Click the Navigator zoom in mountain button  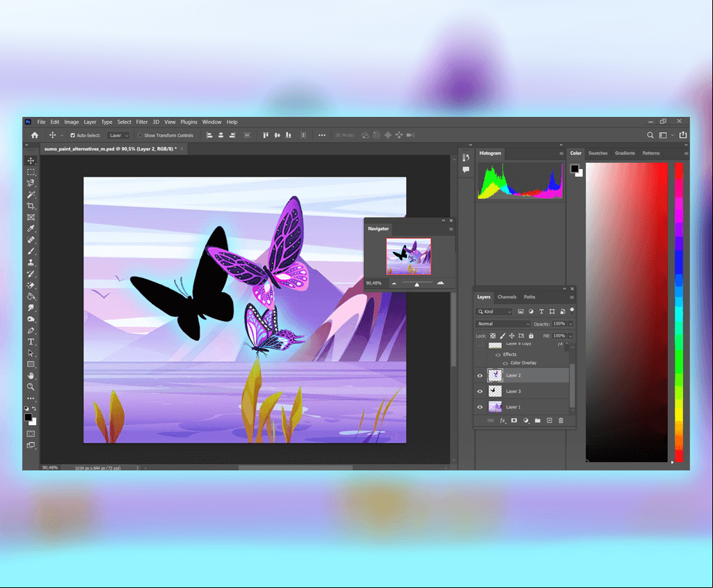440,283
